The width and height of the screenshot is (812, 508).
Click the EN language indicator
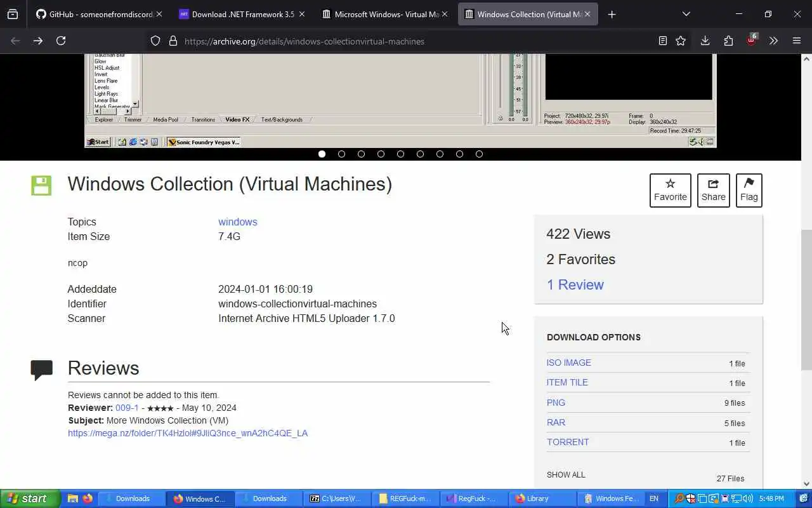(653, 498)
